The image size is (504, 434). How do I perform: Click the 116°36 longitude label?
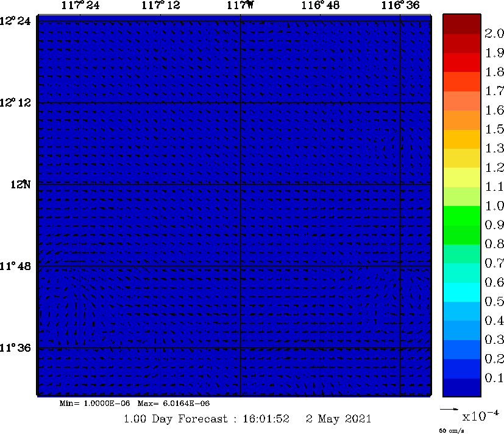click(400, 5)
